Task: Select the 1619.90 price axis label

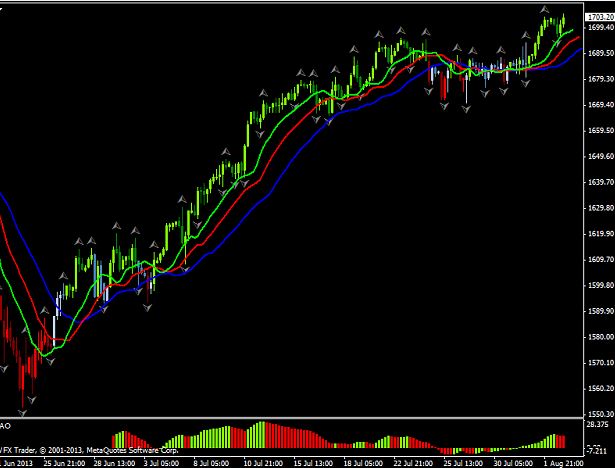Action: tap(601, 234)
